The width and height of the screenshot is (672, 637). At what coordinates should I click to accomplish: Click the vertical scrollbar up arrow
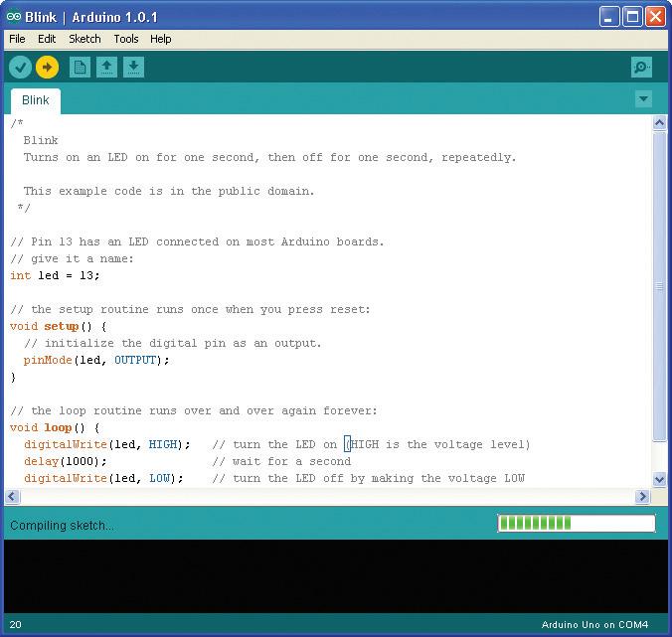point(659,123)
